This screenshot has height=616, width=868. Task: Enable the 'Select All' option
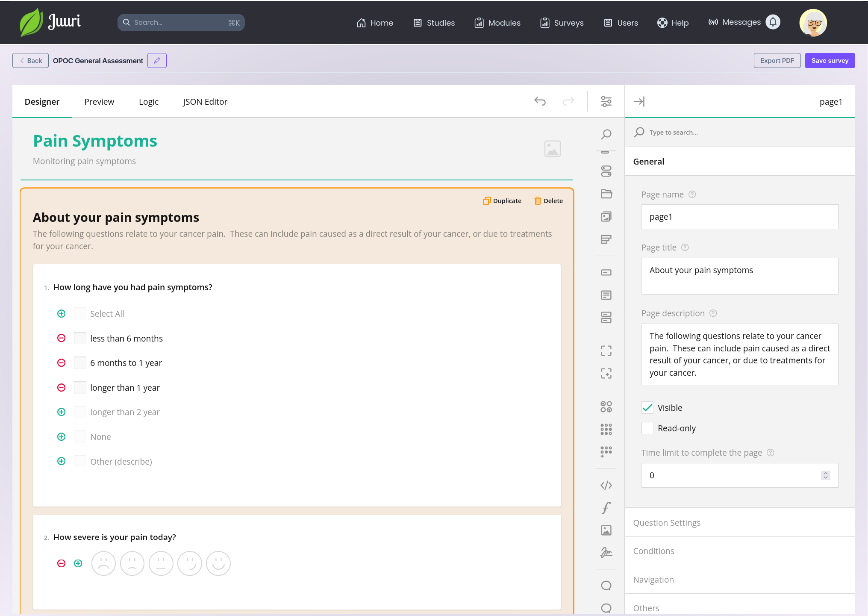[62, 313]
